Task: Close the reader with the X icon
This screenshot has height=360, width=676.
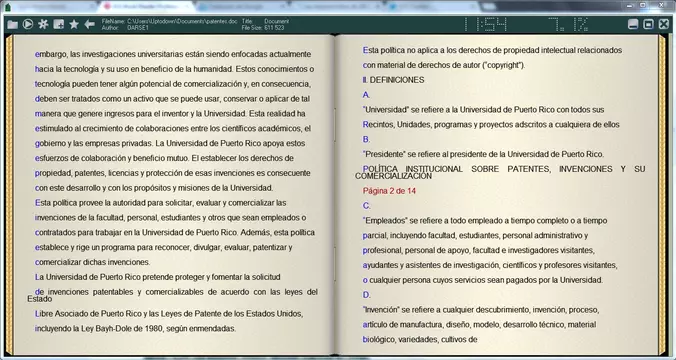Action: point(664,24)
